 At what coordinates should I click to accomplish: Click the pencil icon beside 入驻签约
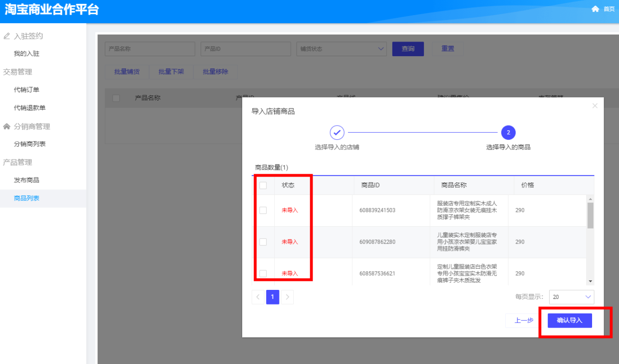pyautogui.click(x=7, y=36)
